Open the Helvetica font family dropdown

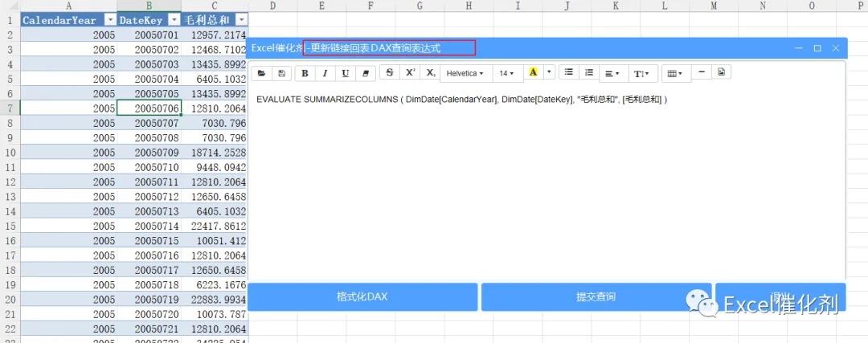tap(465, 73)
